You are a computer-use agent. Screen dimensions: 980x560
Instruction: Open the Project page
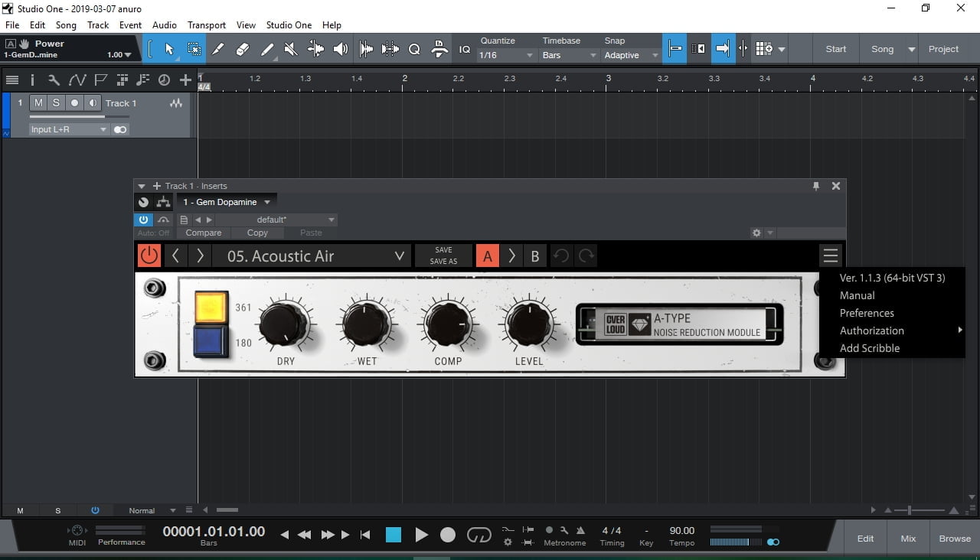943,49
